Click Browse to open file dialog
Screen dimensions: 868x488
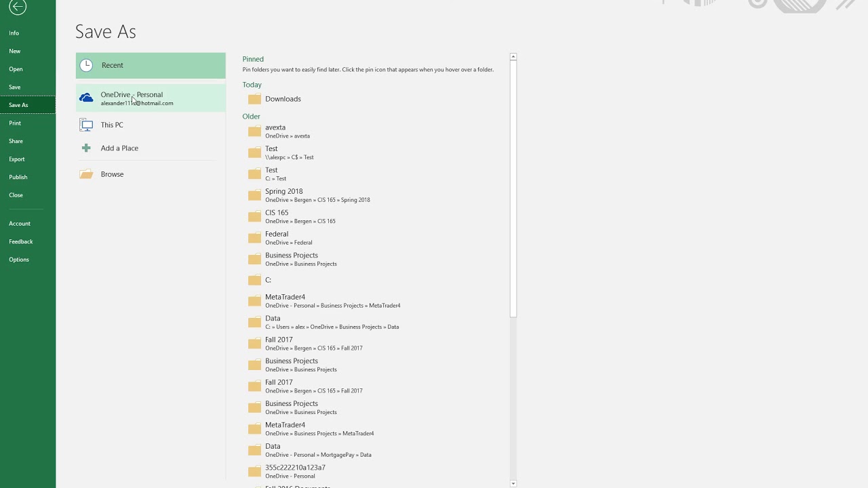click(151, 174)
